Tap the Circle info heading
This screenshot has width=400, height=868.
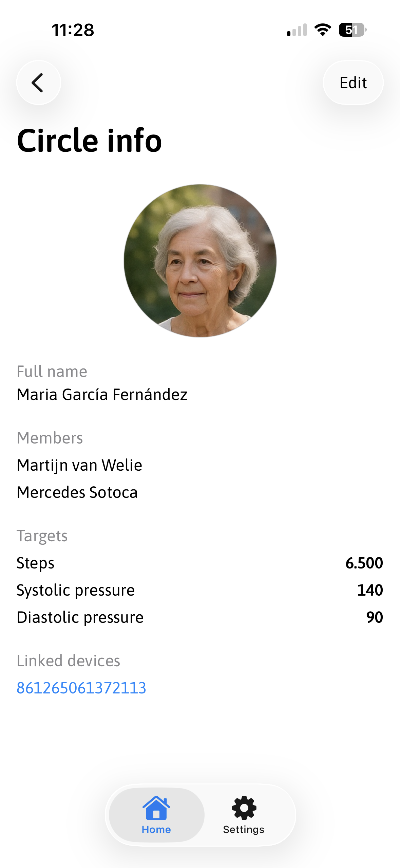90,140
